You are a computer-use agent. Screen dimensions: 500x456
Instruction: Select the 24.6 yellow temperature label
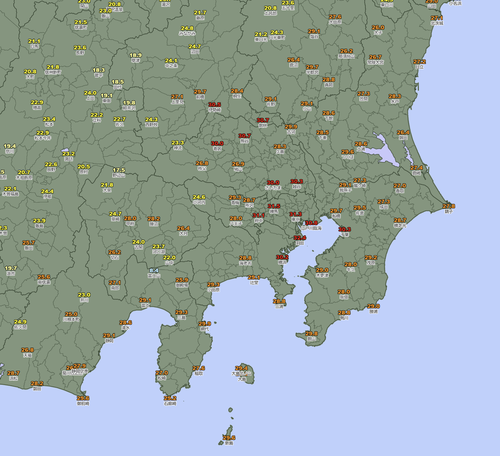pos(199,197)
